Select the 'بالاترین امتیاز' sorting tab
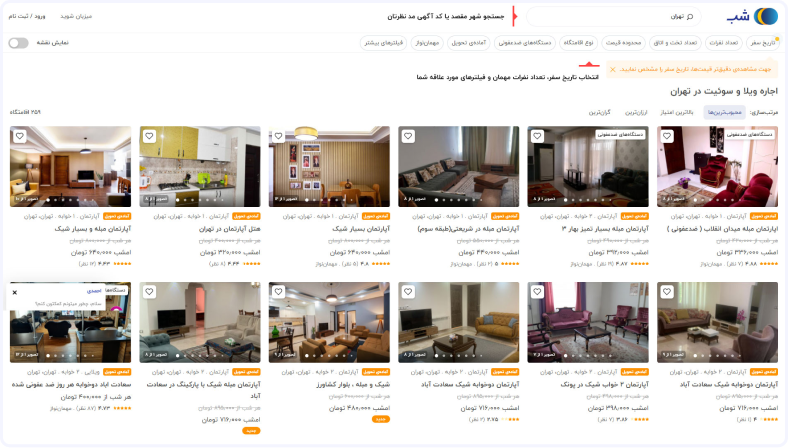The height and width of the screenshot is (448, 788). [676, 113]
